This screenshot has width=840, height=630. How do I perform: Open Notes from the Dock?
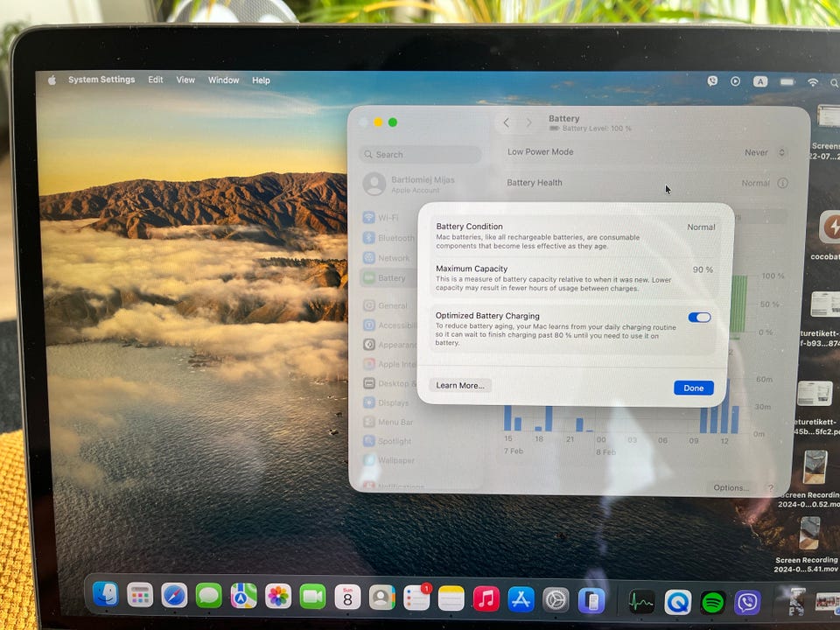pyautogui.click(x=451, y=598)
